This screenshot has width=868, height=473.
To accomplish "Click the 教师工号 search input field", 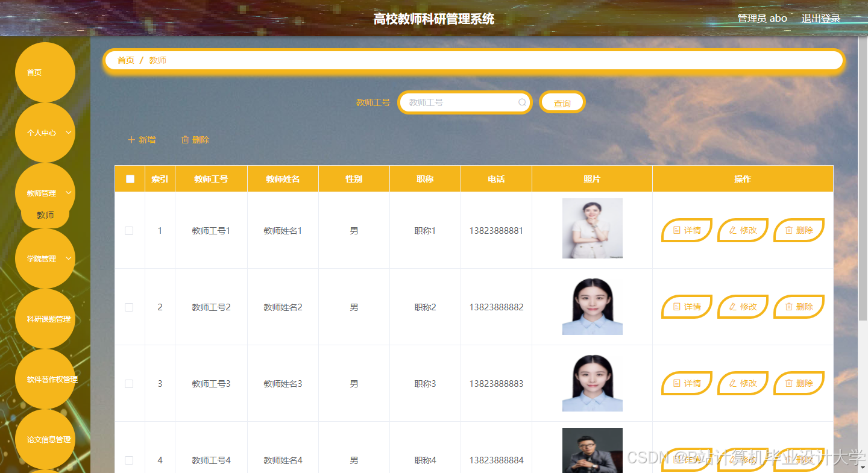I will pos(465,102).
